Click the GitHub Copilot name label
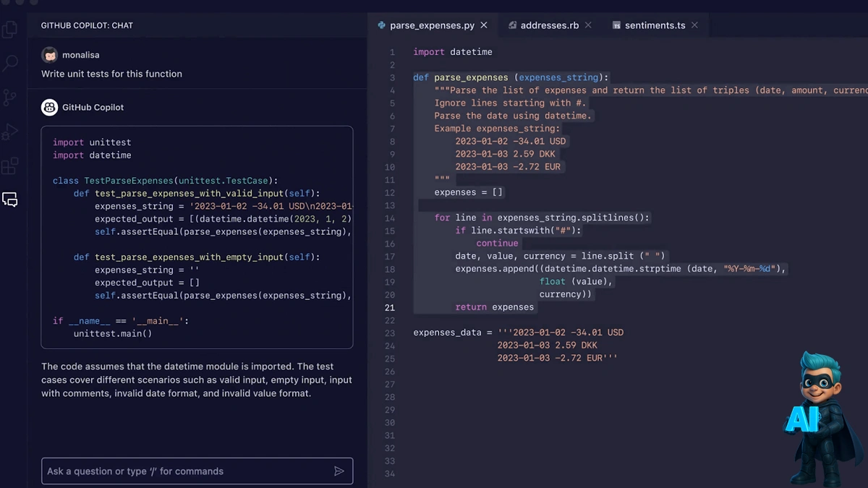The width and height of the screenshot is (868, 488). point(93,107)
